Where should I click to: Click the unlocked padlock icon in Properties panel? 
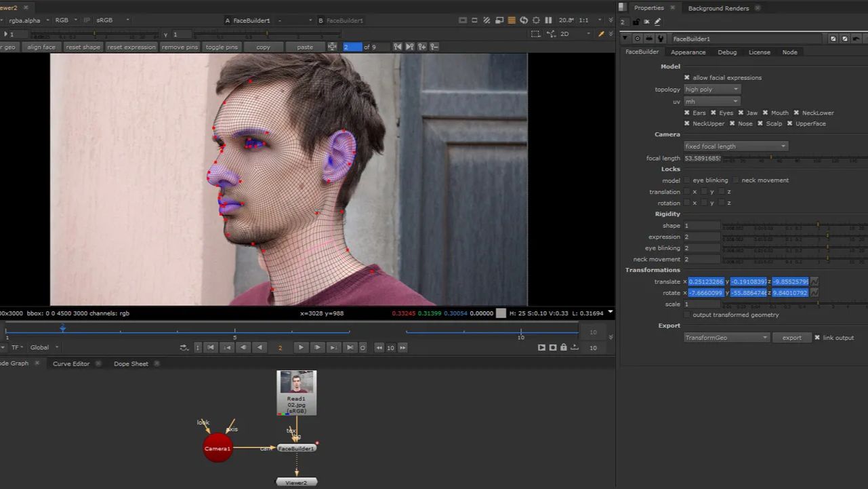coord(636,22)
